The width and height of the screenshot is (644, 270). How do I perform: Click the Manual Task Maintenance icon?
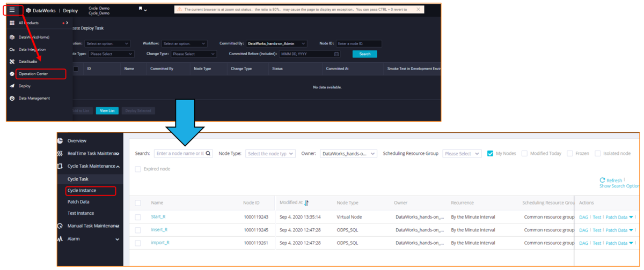tap(60, 226)
